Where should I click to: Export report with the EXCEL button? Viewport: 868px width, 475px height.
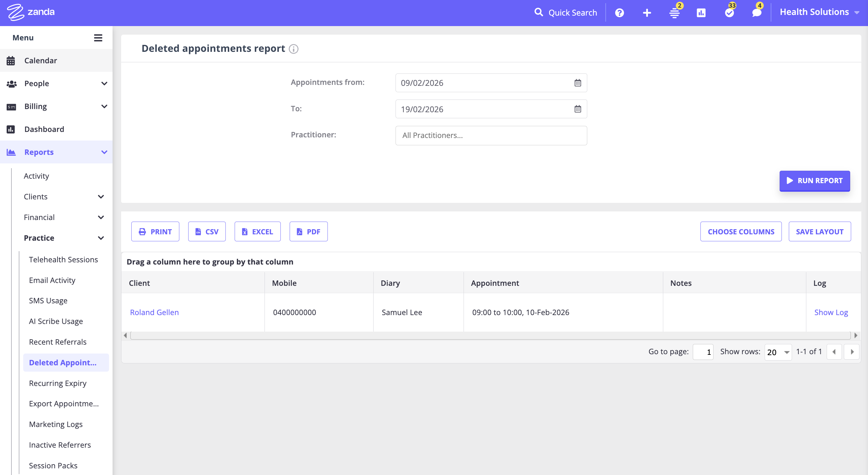pyautogui.click(x=258, y=231)
